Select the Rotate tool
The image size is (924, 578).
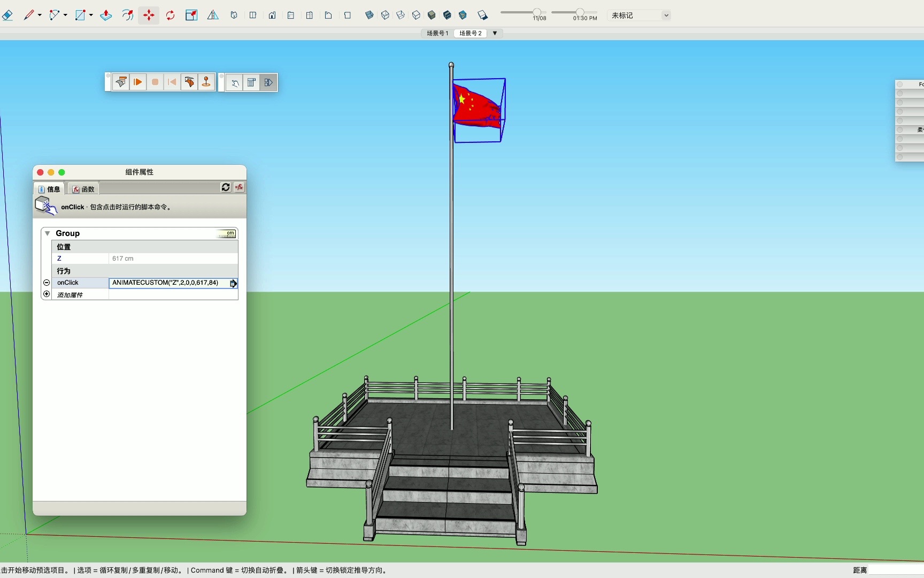pos(170,16)
